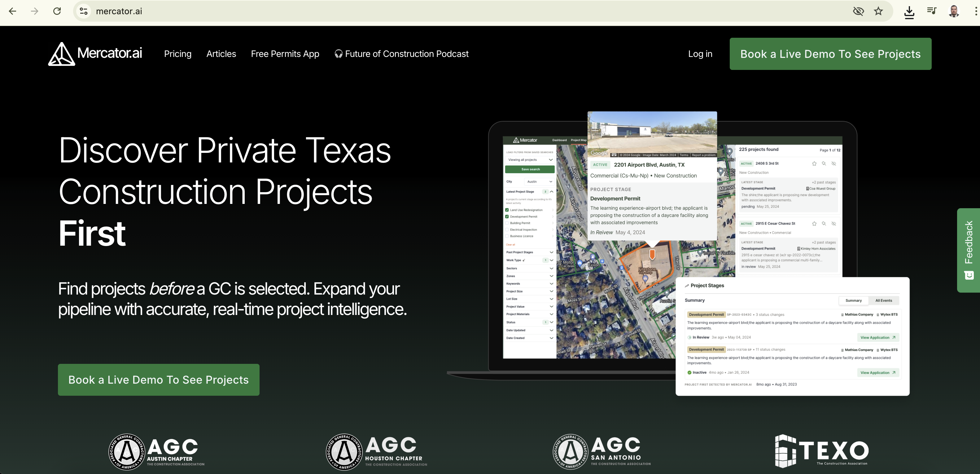Click the Log in link

pyautogui.click(x=700, y=54)
